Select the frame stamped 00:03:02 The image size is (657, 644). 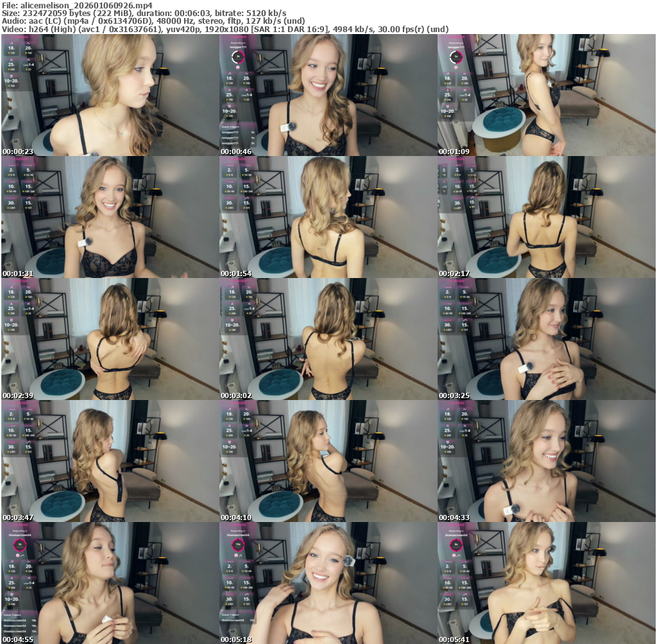[x=328, y=339]
